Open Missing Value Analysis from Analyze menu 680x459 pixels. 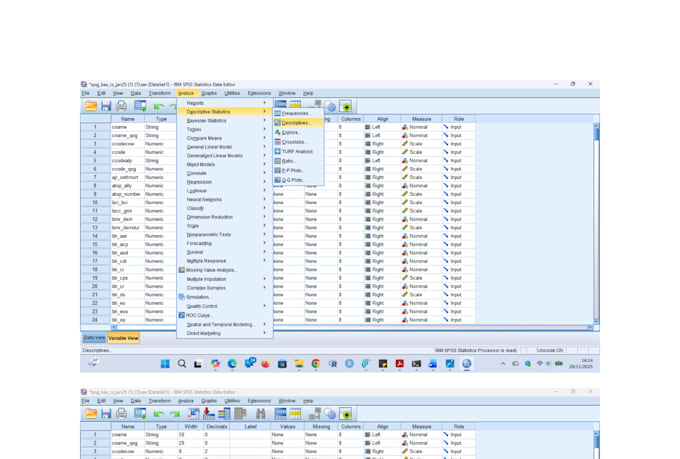(x=225, y=270)
